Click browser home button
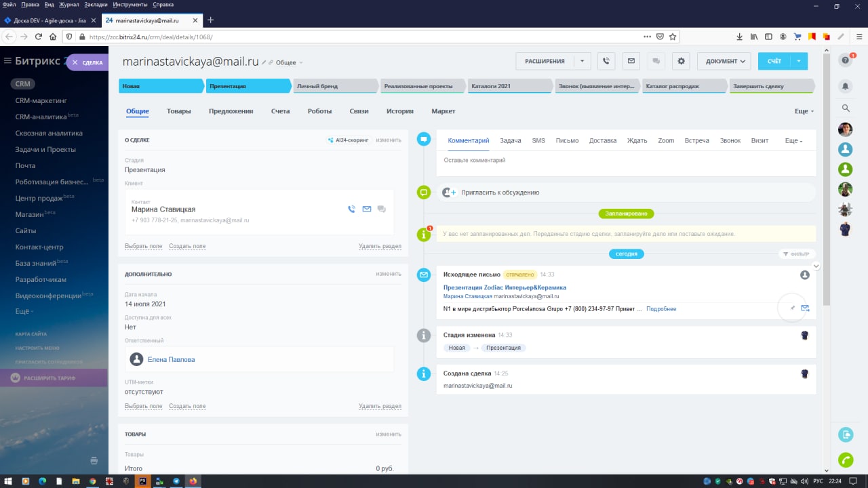Screen dimensions: 868x488 pos(54,37)
